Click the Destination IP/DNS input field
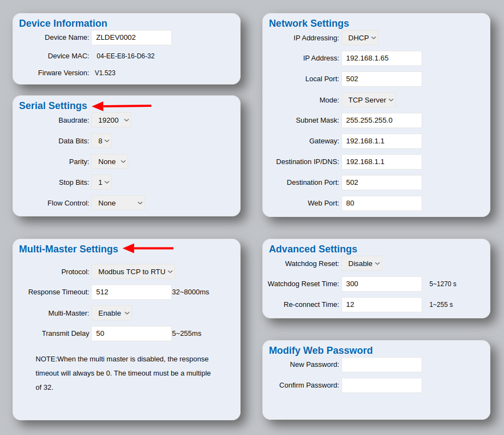This screenshot has height=435, width=504. [x=382, y=162]
